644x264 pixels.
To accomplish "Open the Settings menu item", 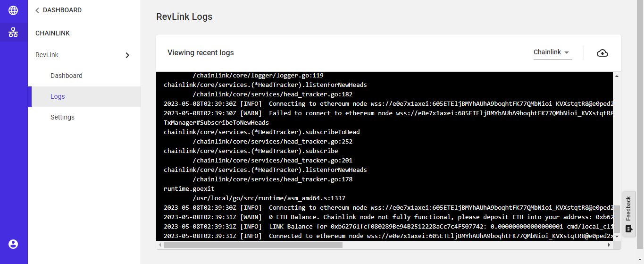I will click(x=84, y=117).
